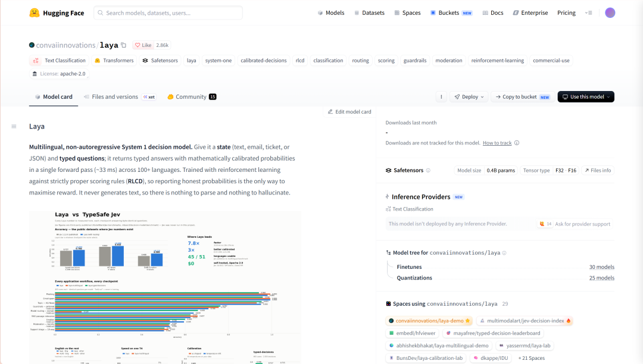Go to the Pricing page

(566, 12)
